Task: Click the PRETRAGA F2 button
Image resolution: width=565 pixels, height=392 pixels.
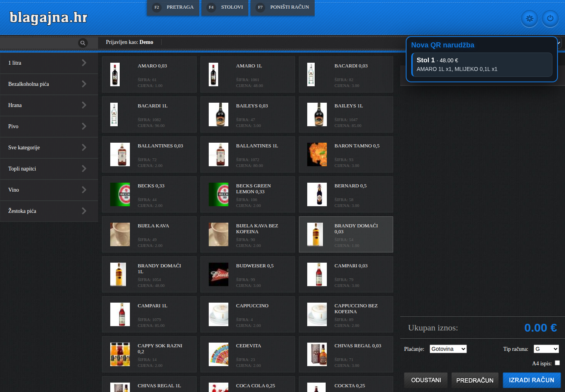Action: pyautogui.click(x=173, y=7)
